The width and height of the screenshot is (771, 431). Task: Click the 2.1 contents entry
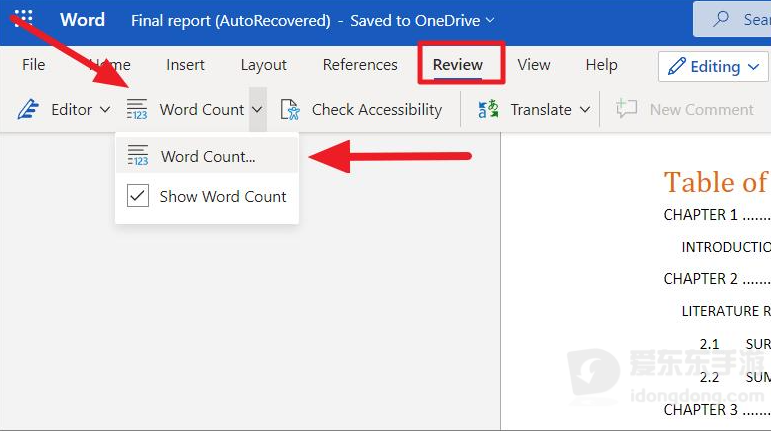click(735, 344)
